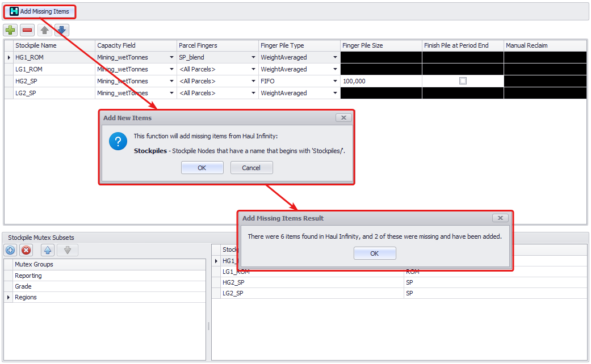Screen dimensions: 591x364
Task: Close the Add Missing Items Result dialog
Action: click(x=500, y=218)
